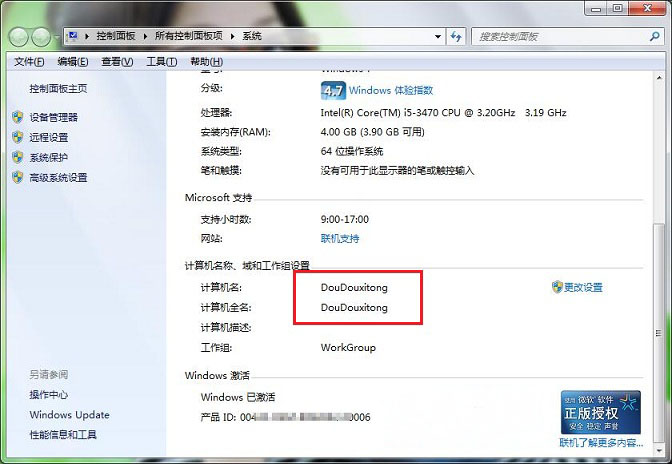Click the processor value Intel(R) Core(TM) i5-3470

[x=444, y=113]
